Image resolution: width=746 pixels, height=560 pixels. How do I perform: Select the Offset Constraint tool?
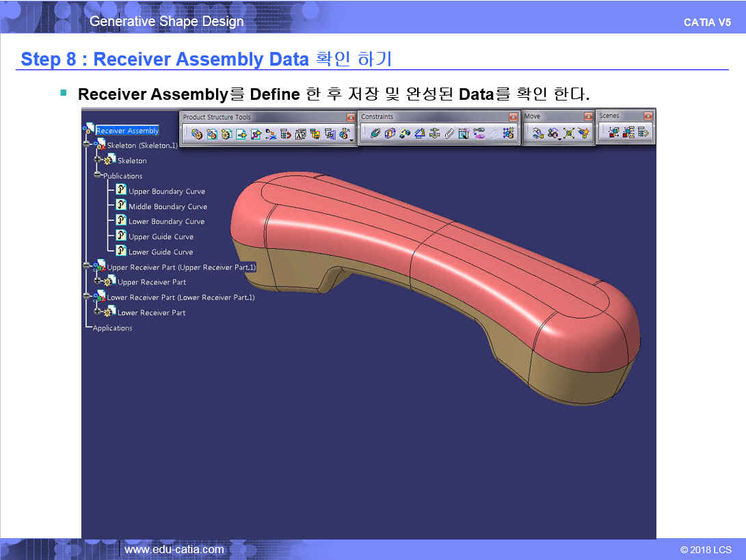pyautogui.click(x=405, y=134)
